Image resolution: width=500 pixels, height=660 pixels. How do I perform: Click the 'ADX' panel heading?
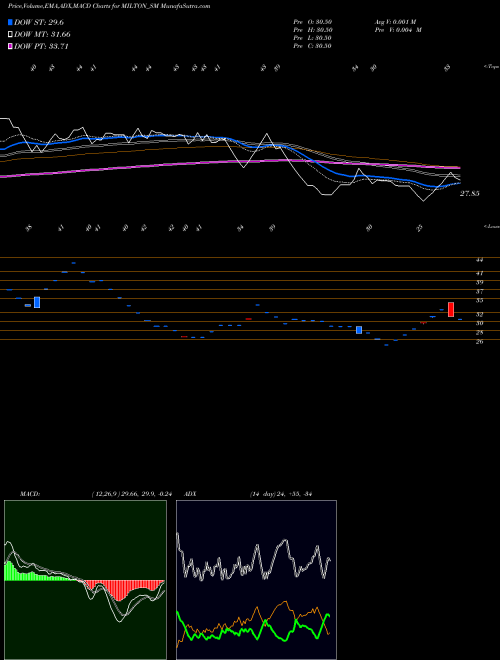(190, 494)
